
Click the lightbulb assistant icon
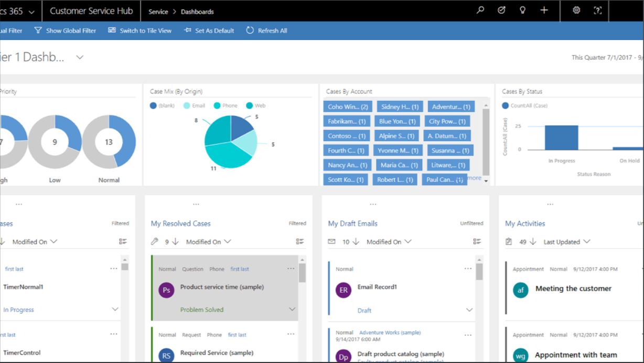pos(522,10)
